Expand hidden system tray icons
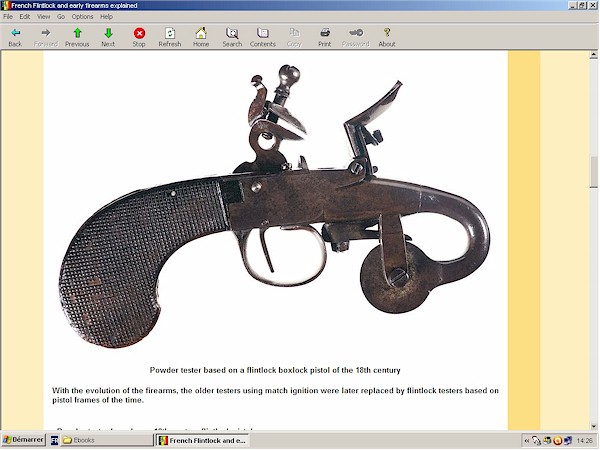The width and height of the screenshot is (600, 450). tap(527, 441)
